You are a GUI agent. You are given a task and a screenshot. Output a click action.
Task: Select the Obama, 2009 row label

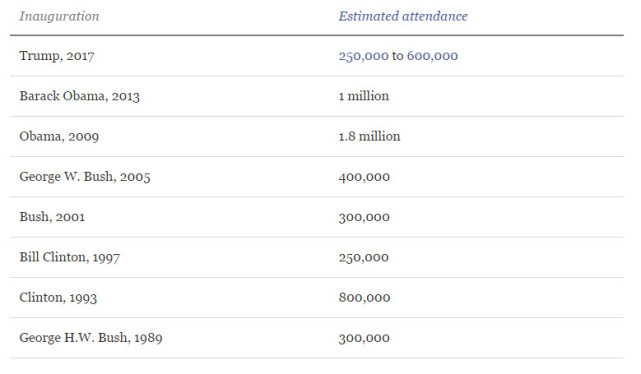click(59, 137)
